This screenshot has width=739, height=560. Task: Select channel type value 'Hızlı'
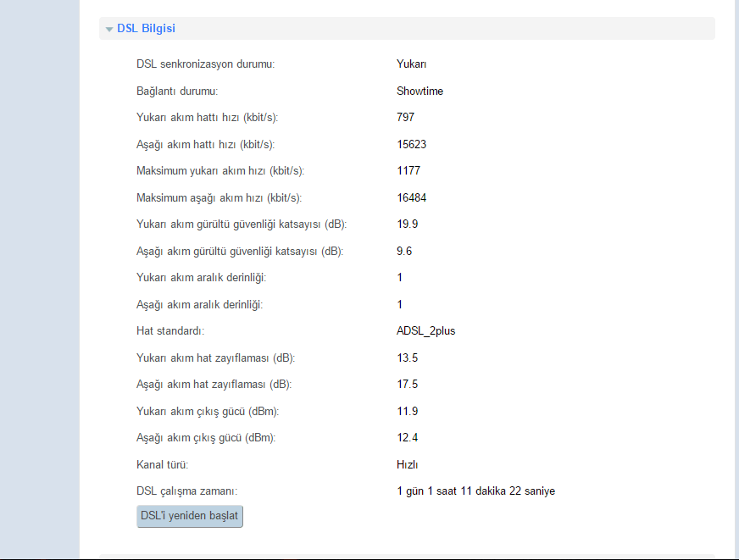[x=407, y=465]
